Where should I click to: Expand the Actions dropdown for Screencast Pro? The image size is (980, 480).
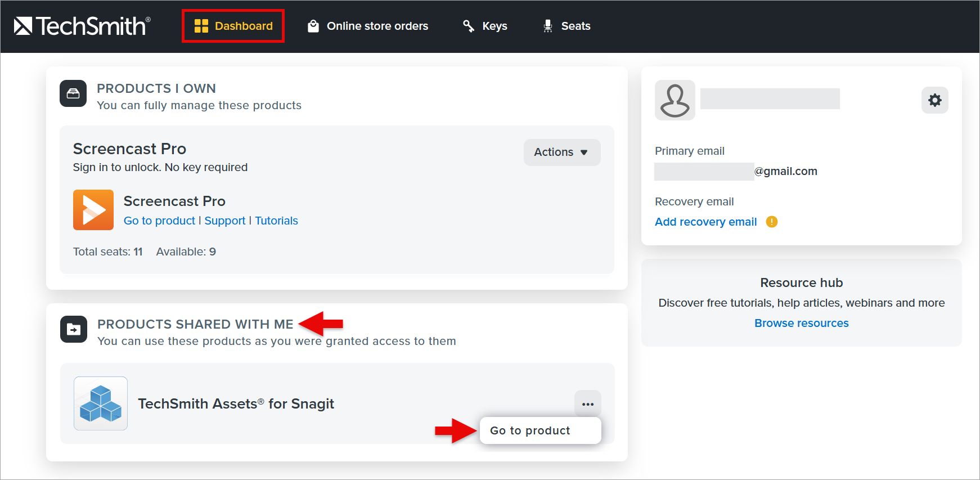click(x=562, y=152)
